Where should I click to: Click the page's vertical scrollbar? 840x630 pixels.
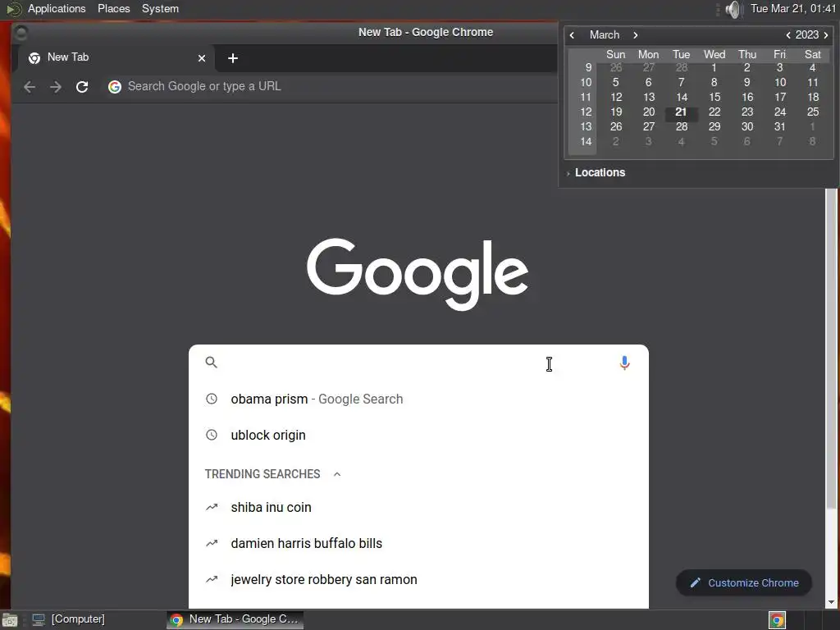point(831,348)
